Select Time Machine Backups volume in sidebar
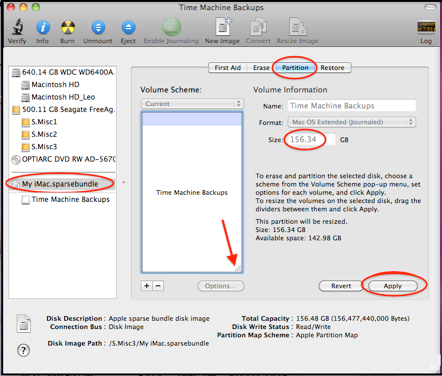Image resolution: width=442 pixels, height=376 pixels. pos(66,199)
